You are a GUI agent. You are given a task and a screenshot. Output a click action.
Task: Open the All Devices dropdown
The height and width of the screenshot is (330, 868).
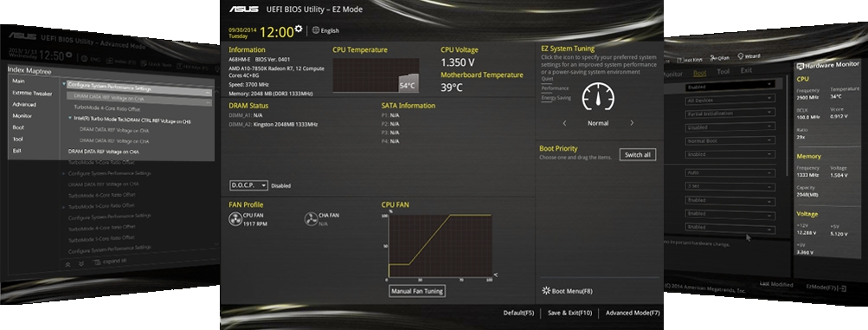730,100
